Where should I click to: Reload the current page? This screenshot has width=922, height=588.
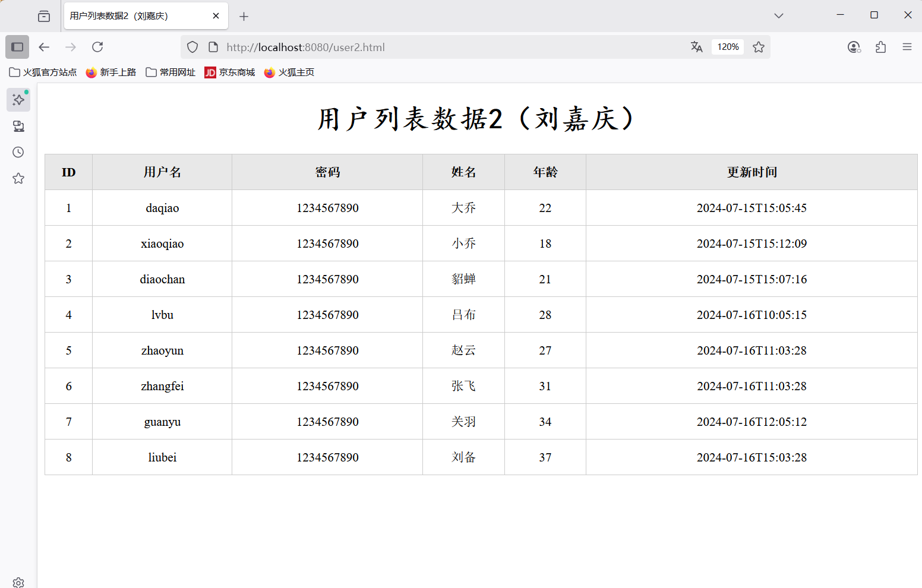pyautogui.click(x=97, y=47)
